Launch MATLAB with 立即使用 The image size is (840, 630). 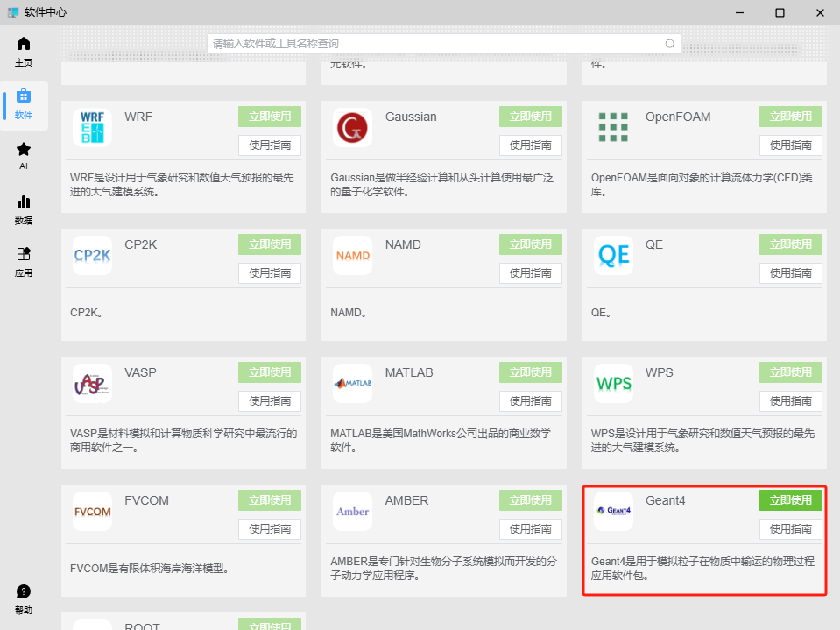point(530,372)
